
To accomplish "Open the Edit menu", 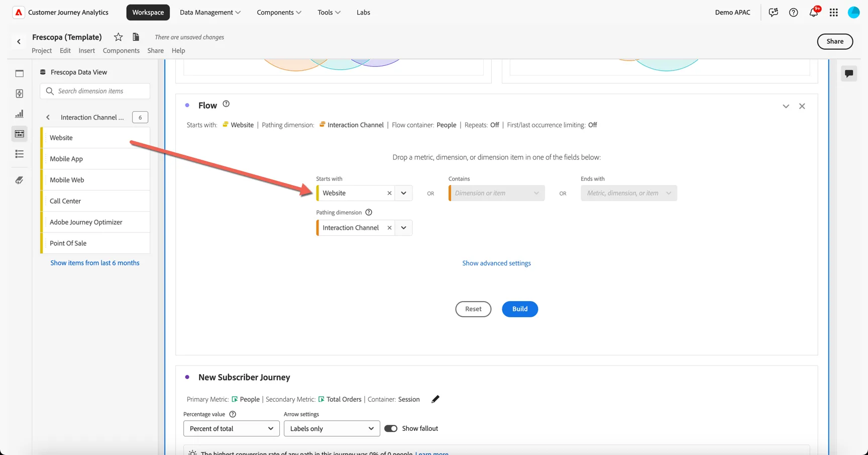I will click(x=65, y=50).
